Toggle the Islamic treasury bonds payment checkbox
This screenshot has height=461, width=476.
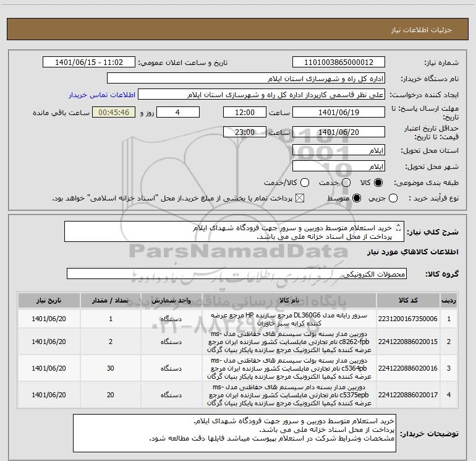[x=300, y=198]
